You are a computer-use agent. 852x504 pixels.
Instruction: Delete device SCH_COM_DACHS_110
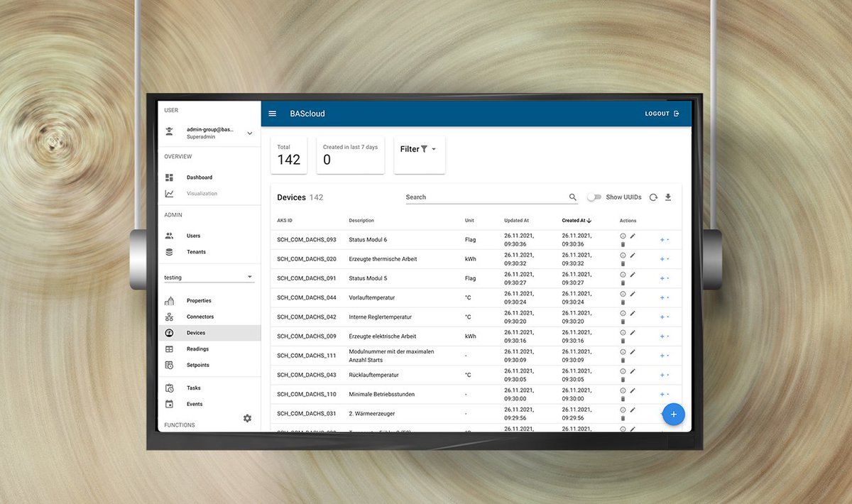623,398
